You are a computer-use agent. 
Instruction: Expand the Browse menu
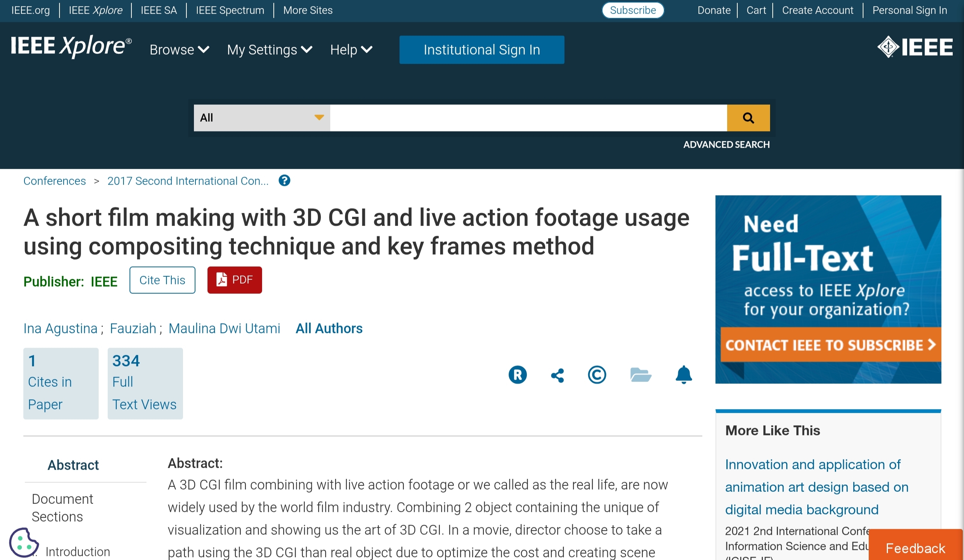[179, 50]
